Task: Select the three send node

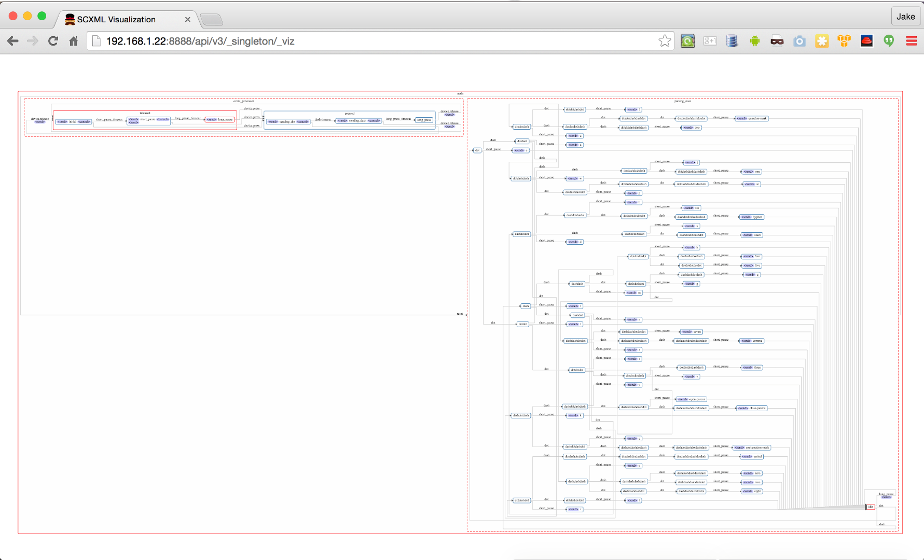Action: click(x=752, y=367)
